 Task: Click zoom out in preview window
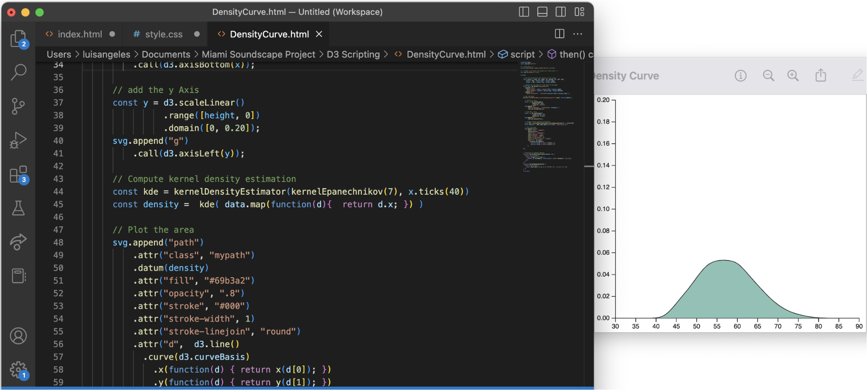768,76
